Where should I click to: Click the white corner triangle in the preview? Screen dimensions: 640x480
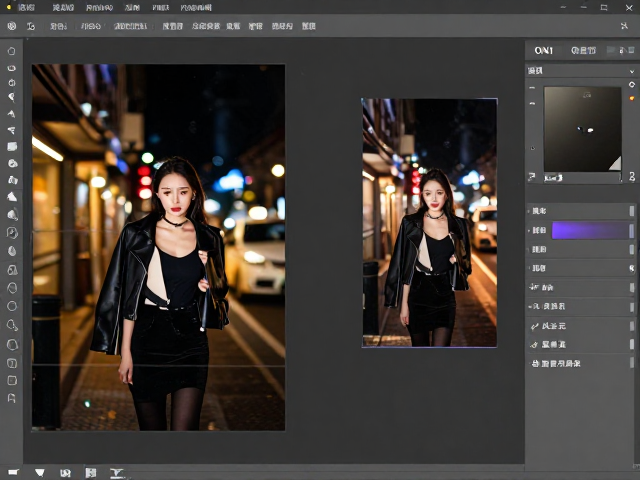[x=616, y=163]
